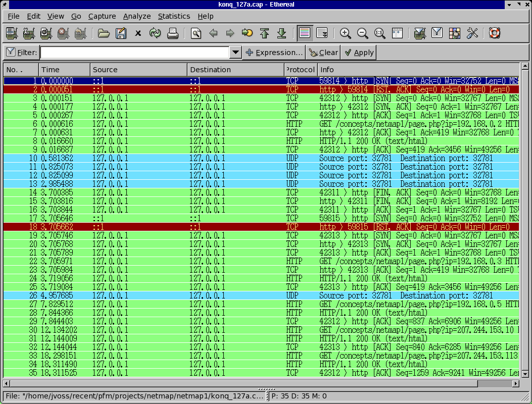
Task: Open the File menu
Action: (x=14, y=16)
